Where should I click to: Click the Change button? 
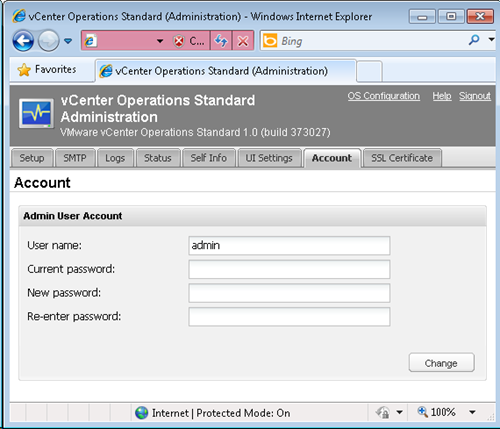coord(441,363)
